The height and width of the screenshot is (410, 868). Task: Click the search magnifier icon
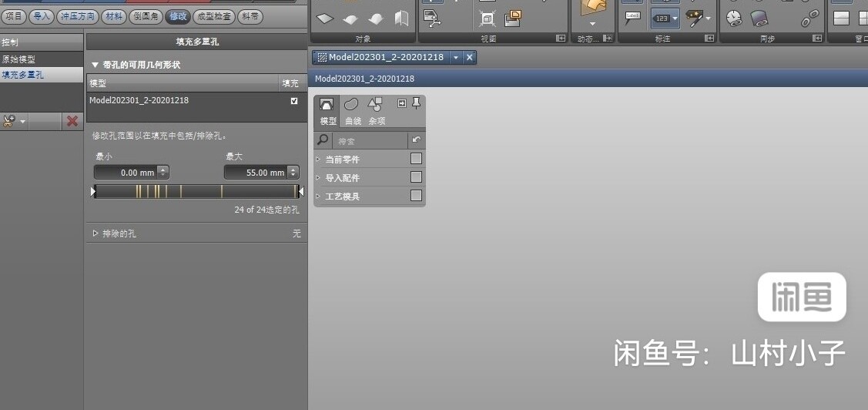323,140
